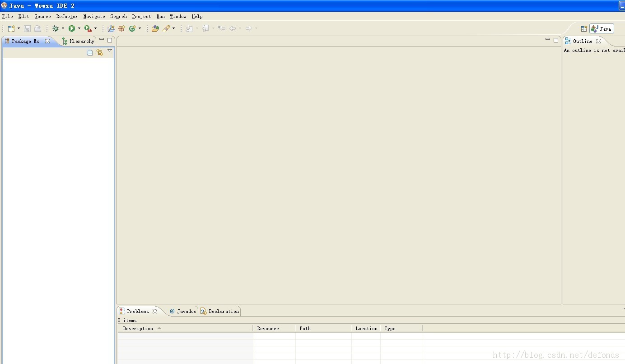Select the Java perspective button
This screenshot has height=364, width=625.
(x=602, y=28)
